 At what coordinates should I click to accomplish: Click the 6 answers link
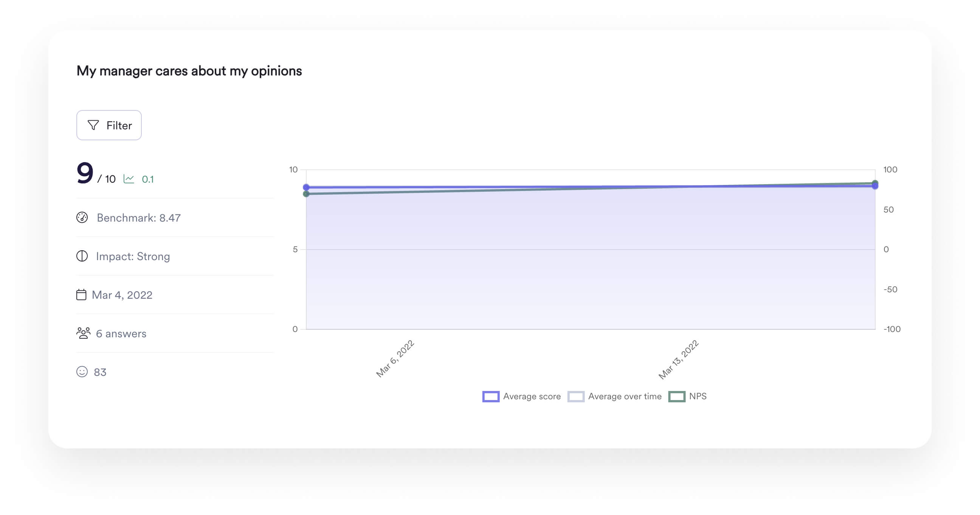tap(121, 333)
